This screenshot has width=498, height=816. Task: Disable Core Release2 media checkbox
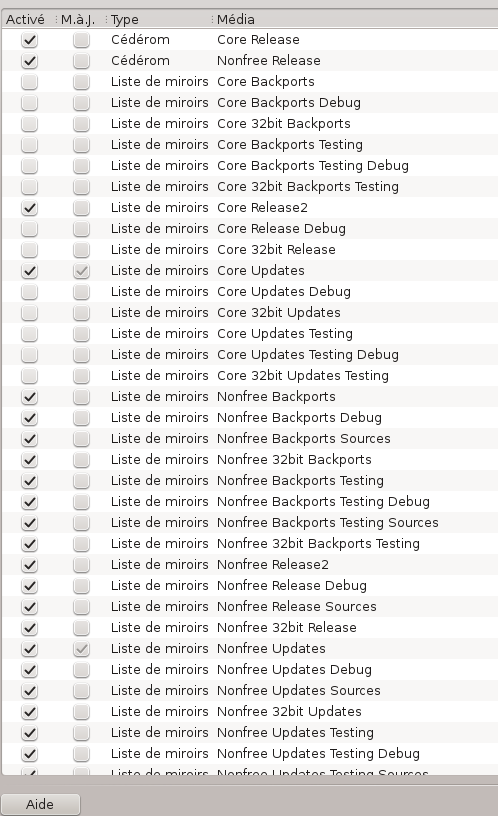[x=30, y=208]
